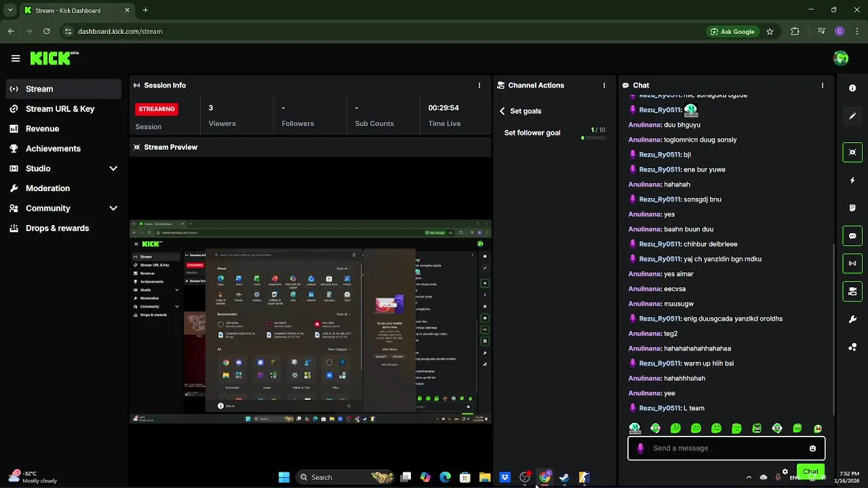The image size is (868, 488).
Task: Click the three-circles icon below the wrench
Action: click(x=852, y=347)
